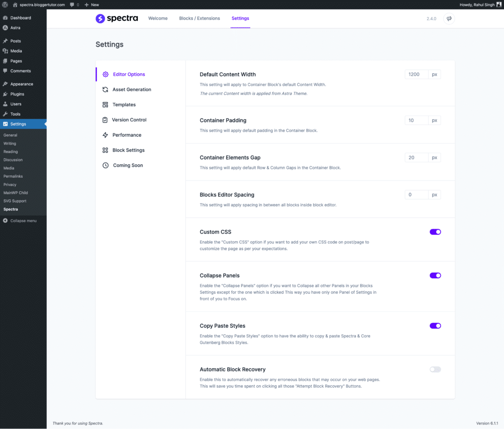Viewport: 504px width, 429px height.
Task: Click the WordPress logo in the admin bar
Action: tap(5, 4)
